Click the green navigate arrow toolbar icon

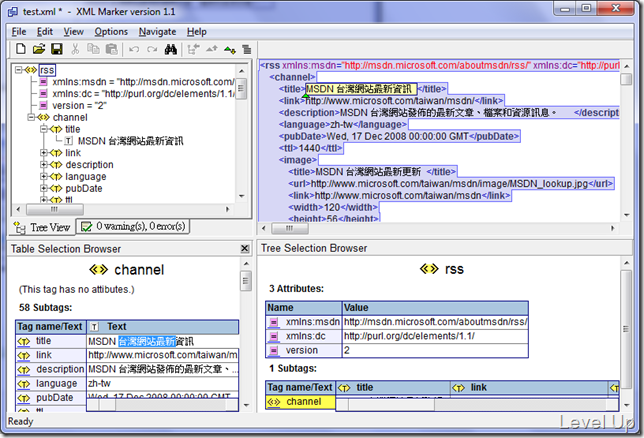230,50
